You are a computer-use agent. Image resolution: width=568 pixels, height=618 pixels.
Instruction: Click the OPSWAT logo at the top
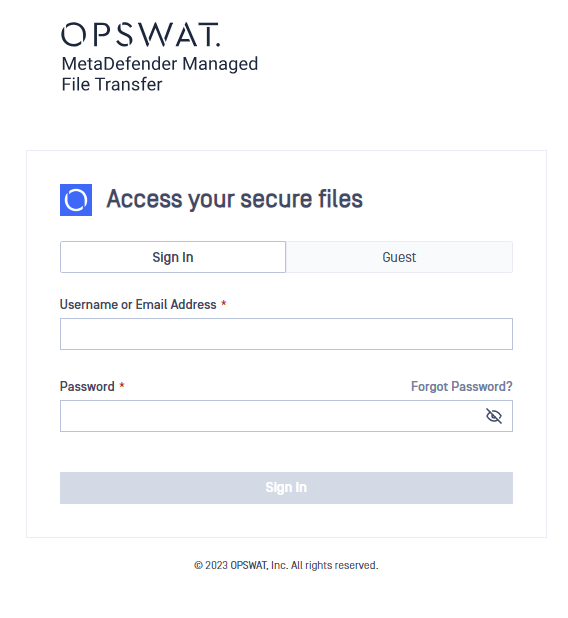click(x=140, y=35)
